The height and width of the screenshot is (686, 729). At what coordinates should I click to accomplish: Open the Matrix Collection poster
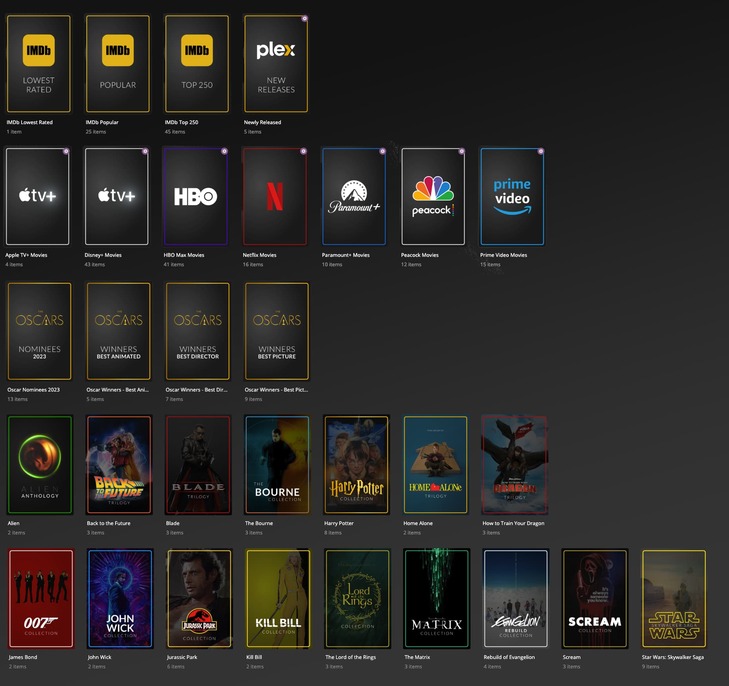(437, 599)
